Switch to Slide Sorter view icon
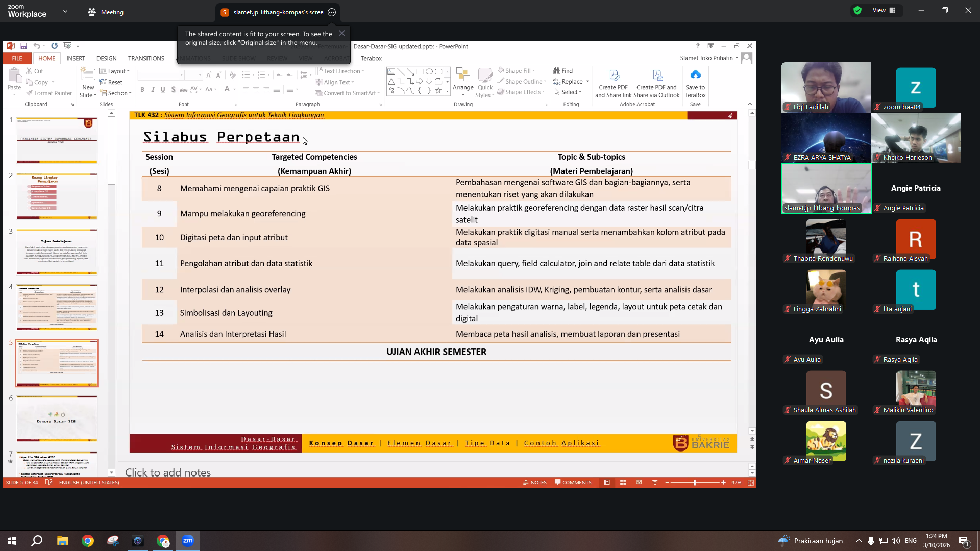The image size is (980, 551). coord(623,483)
